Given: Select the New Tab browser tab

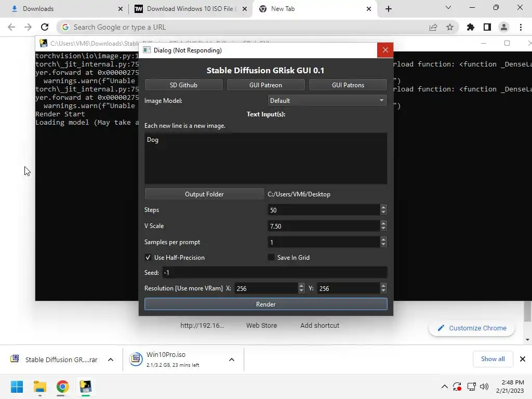Looking at the screenshot, I should coord(314,9).
